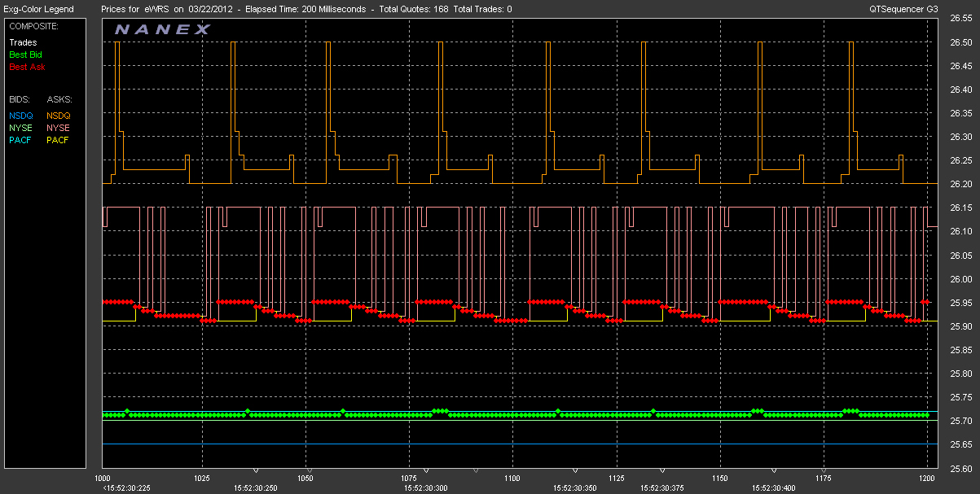Image resolution: width=980 pixels, height=494 pixels.
Task: Click the 1200 sequence axis label
Action: tap(926, 478)
